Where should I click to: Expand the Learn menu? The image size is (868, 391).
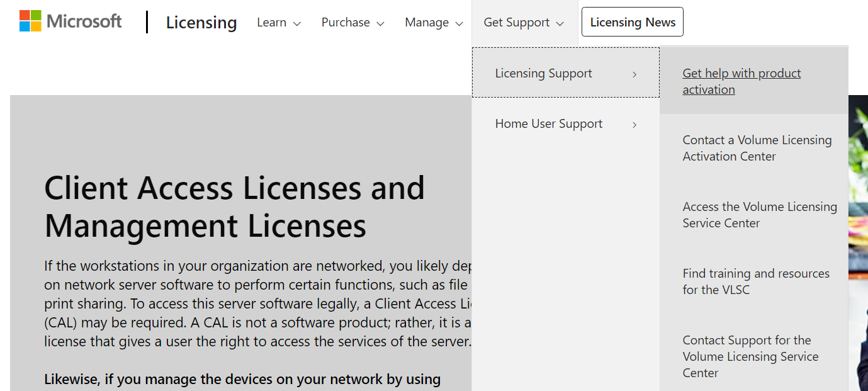click(279, 23)
